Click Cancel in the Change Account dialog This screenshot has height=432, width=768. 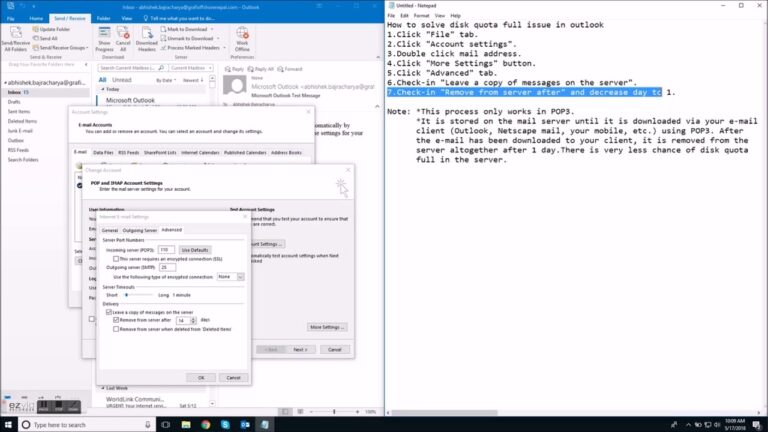tap(335, 349)
